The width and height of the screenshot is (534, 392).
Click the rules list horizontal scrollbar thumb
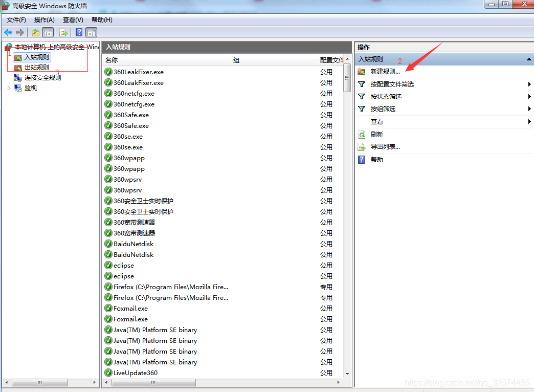153,382
